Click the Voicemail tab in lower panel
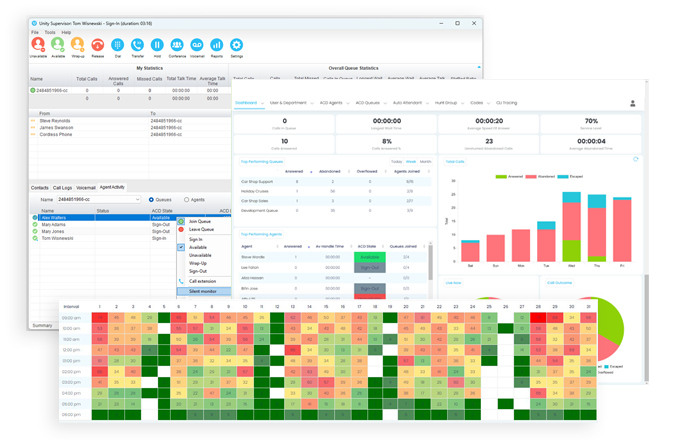The image size is (685, 440). [x=86, y=188]
